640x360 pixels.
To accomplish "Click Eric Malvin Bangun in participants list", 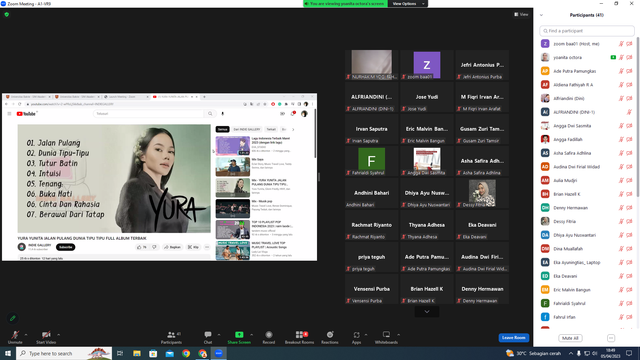I will pos(572,290).
